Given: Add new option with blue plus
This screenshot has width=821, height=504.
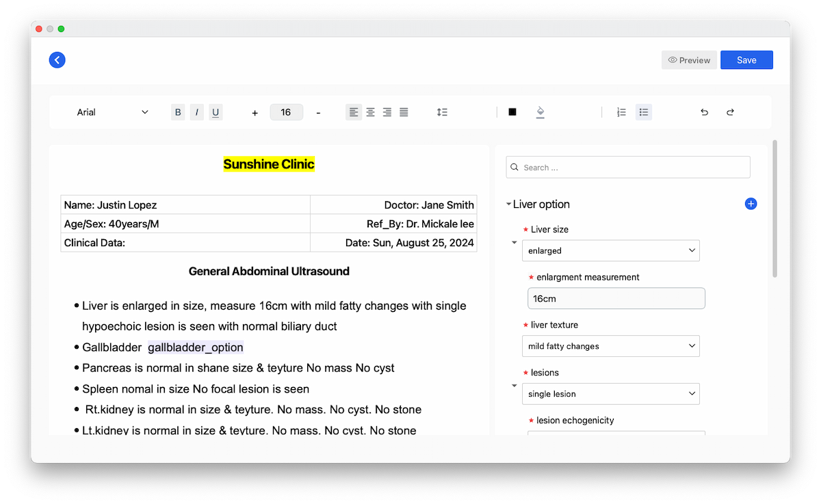Looking at the screenshot, I should click(751, 204).
